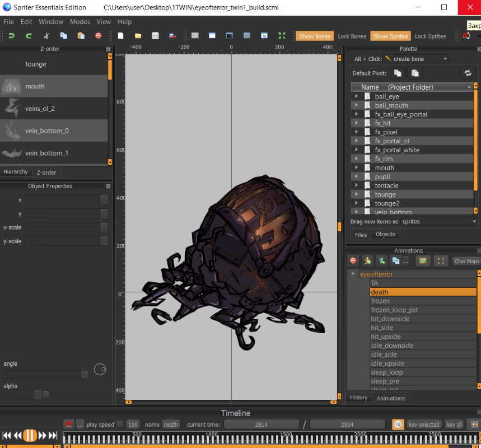Click the refresh palette icon
Viewport: 481px width, 448px height.
(467, 73)
